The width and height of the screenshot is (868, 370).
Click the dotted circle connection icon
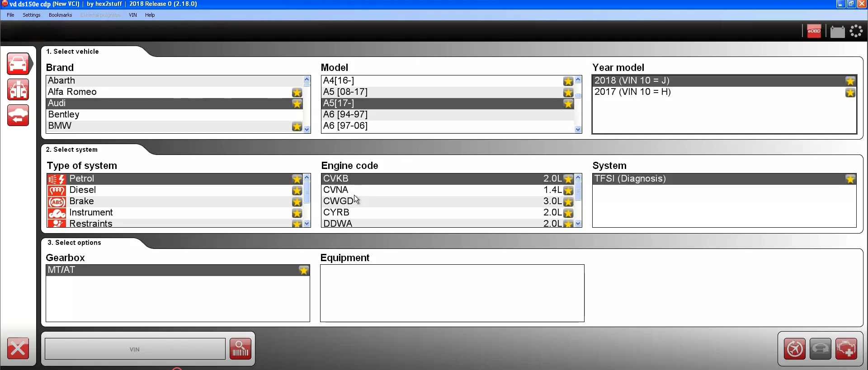pos(856,31)
